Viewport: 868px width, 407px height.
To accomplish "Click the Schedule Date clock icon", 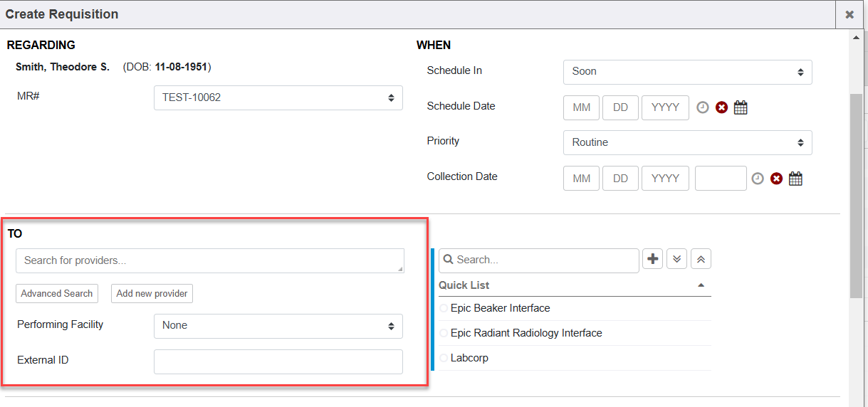I will (703, 107).
